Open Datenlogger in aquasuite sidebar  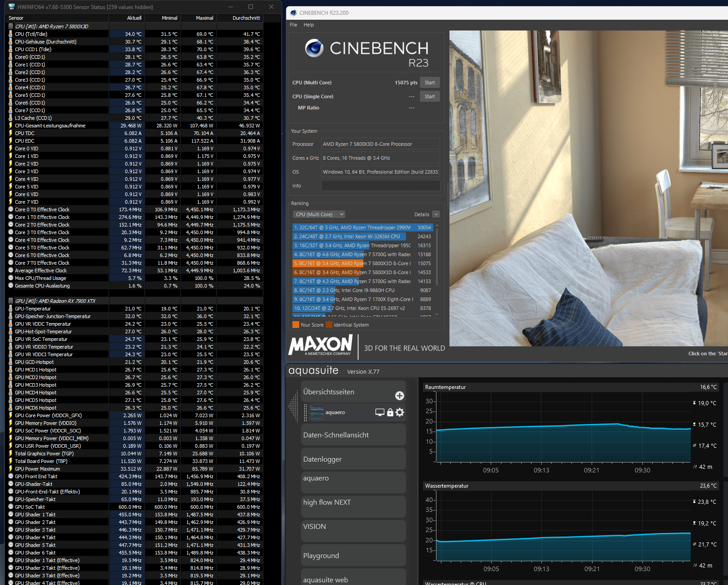click(x=353, y=459)
